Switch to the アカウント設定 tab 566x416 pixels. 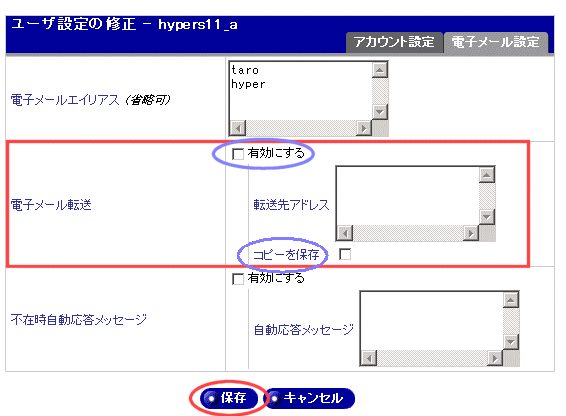[x=394, y=42]
